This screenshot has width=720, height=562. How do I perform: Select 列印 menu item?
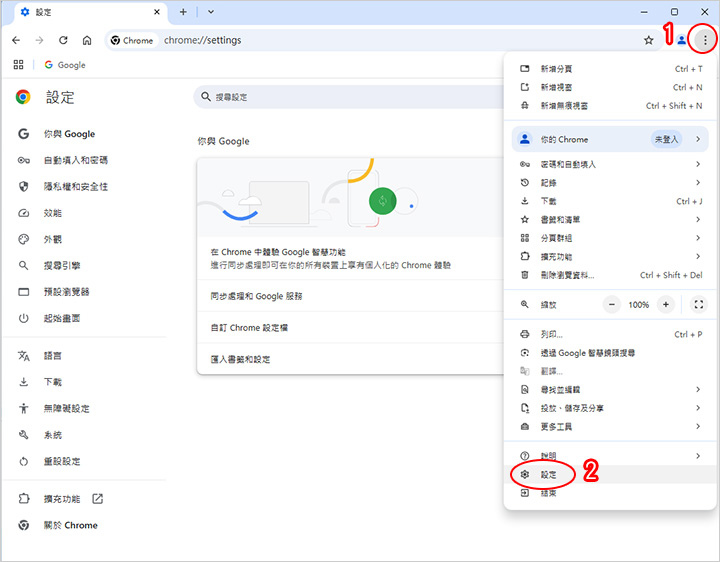tap(610, 334)
